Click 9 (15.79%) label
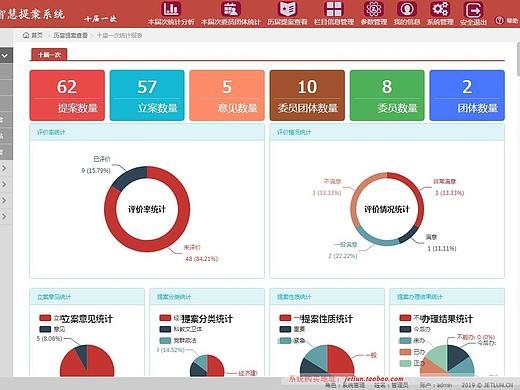This screenshot has height=390, width=520. [96, 171]
